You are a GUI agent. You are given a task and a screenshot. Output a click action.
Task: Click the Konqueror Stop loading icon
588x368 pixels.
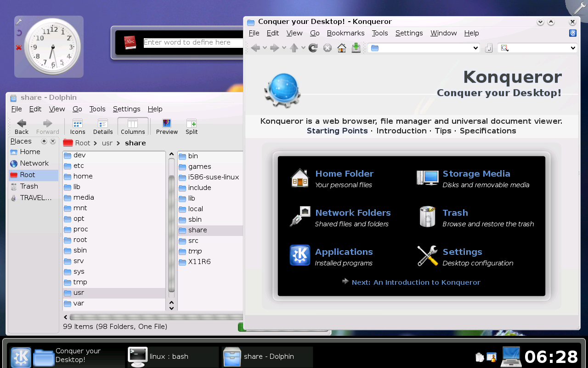(328, 48)
